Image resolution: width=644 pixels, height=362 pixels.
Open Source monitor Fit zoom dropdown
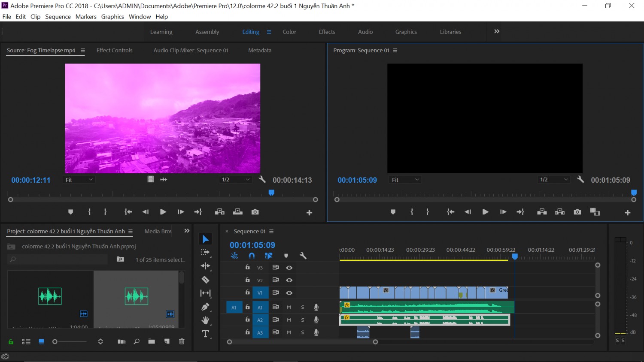pyautogui.click(x=79, y=180)
